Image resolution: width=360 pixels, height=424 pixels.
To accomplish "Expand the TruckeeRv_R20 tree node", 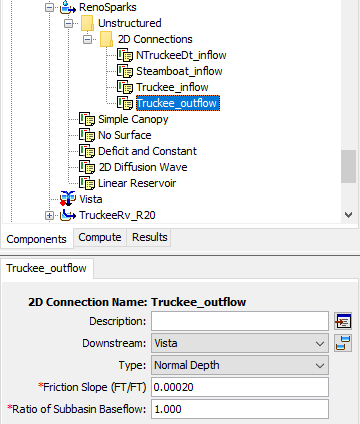I will click(x=49, y=216).
